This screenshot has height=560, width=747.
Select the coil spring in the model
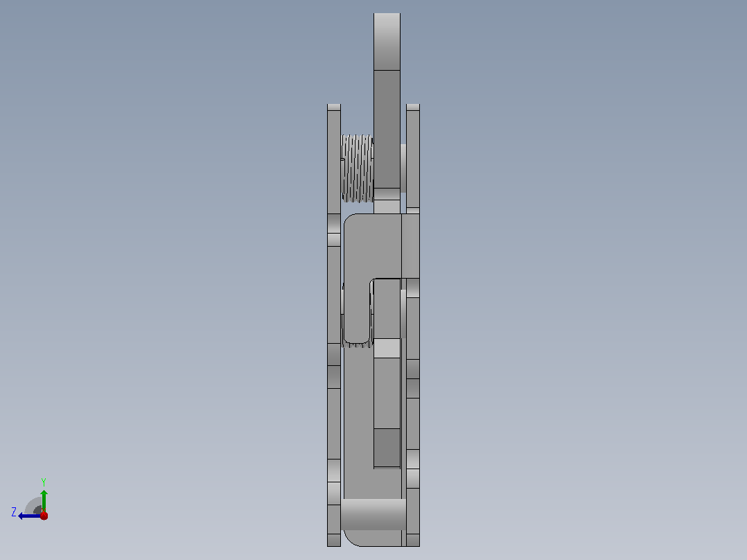click(358, 168)
